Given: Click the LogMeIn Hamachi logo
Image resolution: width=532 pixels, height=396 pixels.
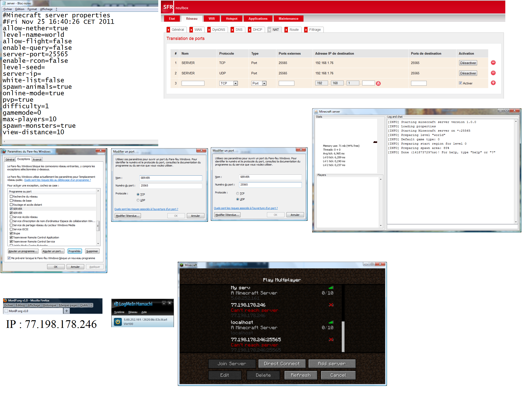Looking at the screenshot, I should (x=133, y=304).
